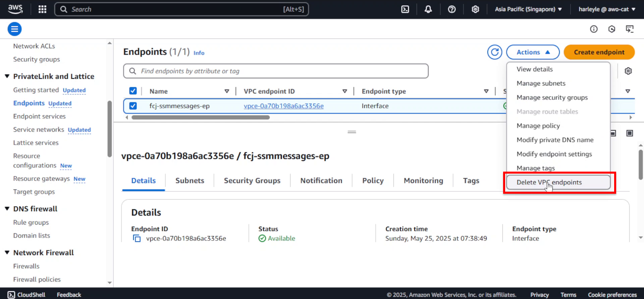The height and width of the screenshot is (299, 644).
Task: Choose Manage security groups in Actions menu
Action: pos(558,98)
